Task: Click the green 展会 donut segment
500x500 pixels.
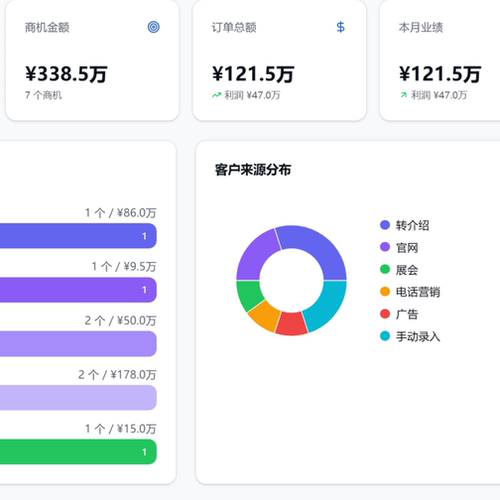Action: point(248,295)
